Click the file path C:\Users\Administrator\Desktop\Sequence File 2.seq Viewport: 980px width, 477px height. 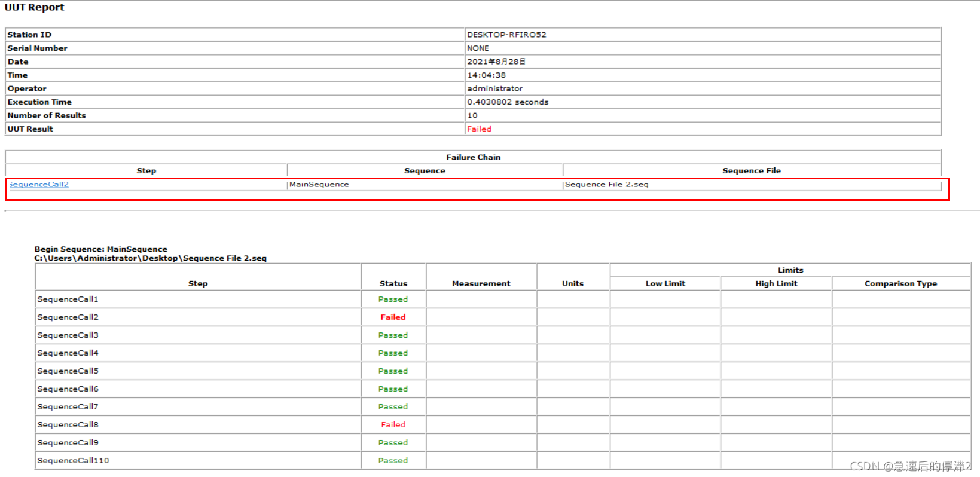click(150, 258)
